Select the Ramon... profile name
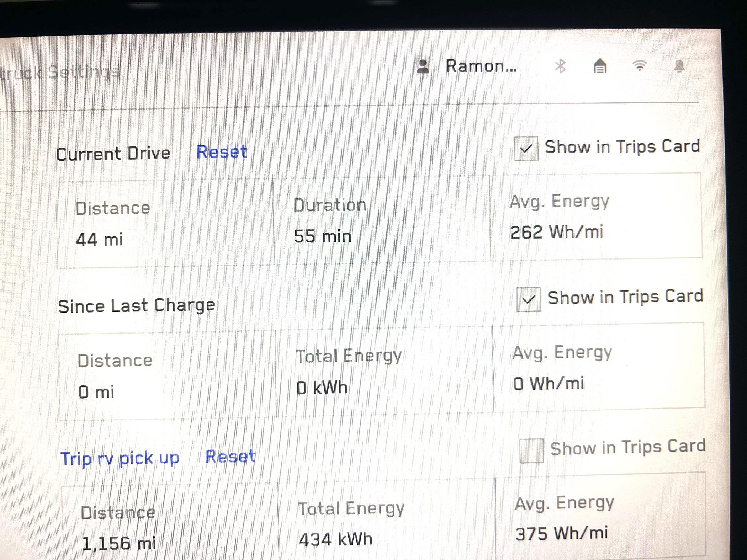The image size is (747, 560). coord(481,66)
